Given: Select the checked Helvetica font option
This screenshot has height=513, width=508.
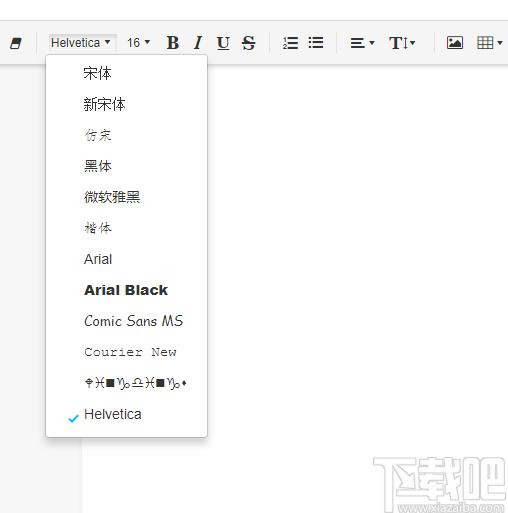Looking at the screenshot, I should tap(126, 414).
